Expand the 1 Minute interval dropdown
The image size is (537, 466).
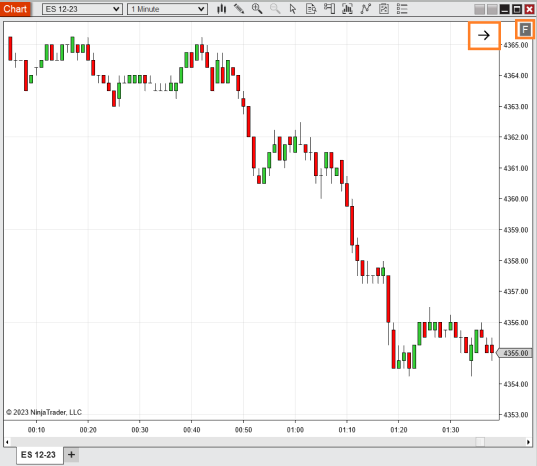[x=167, y=9]
